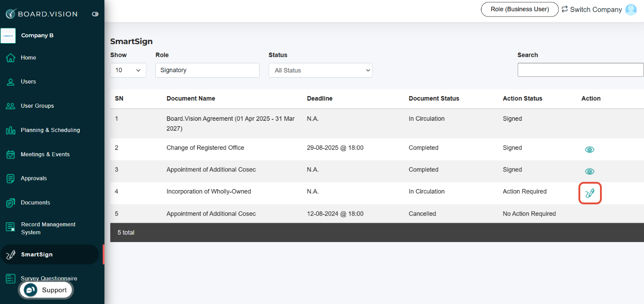The image size is (644, 304).
Task: Open Meetings & Events page
Action: [x=45, y=154]
